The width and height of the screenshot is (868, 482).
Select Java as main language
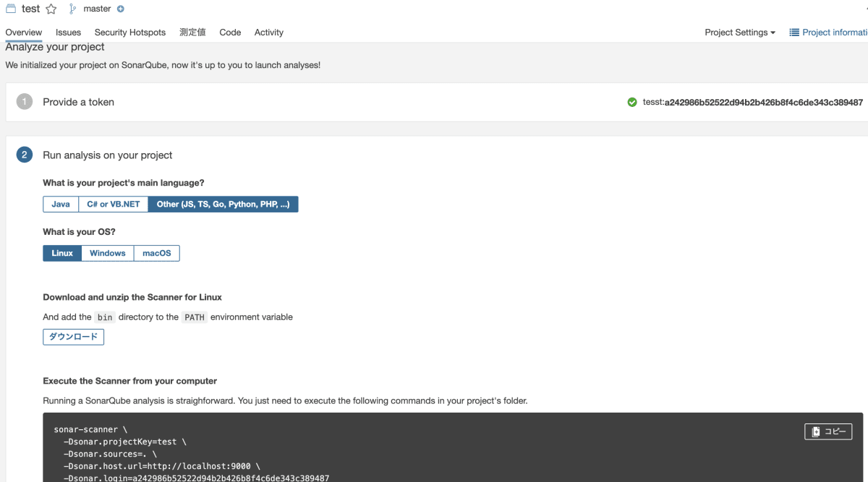[61, 205]
